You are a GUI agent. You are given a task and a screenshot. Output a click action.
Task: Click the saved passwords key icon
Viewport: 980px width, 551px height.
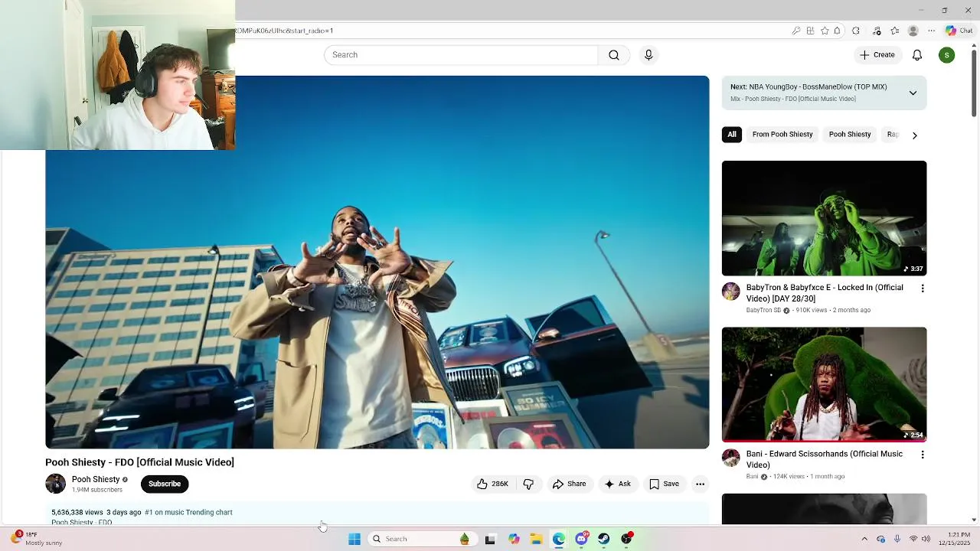pos(796,31)
